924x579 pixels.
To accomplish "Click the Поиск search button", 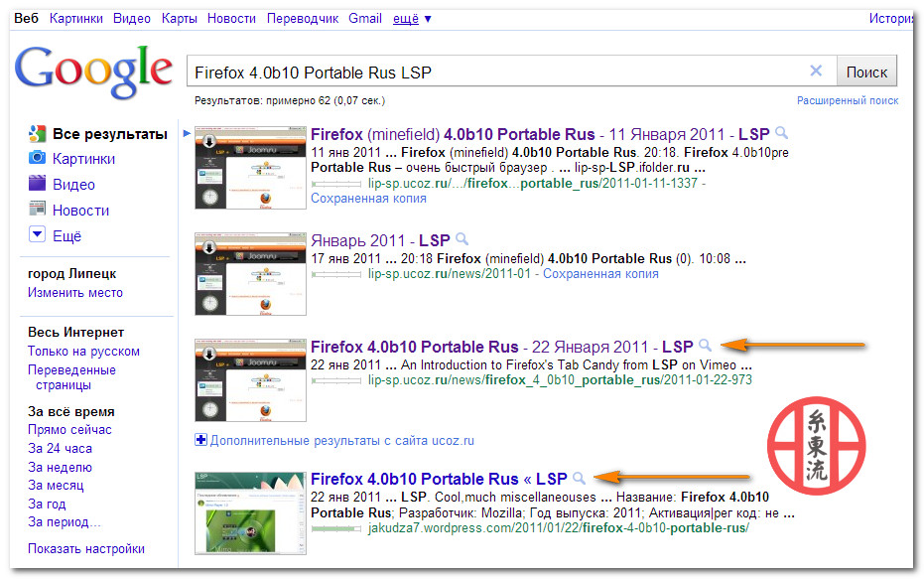I will coord(866,72).
